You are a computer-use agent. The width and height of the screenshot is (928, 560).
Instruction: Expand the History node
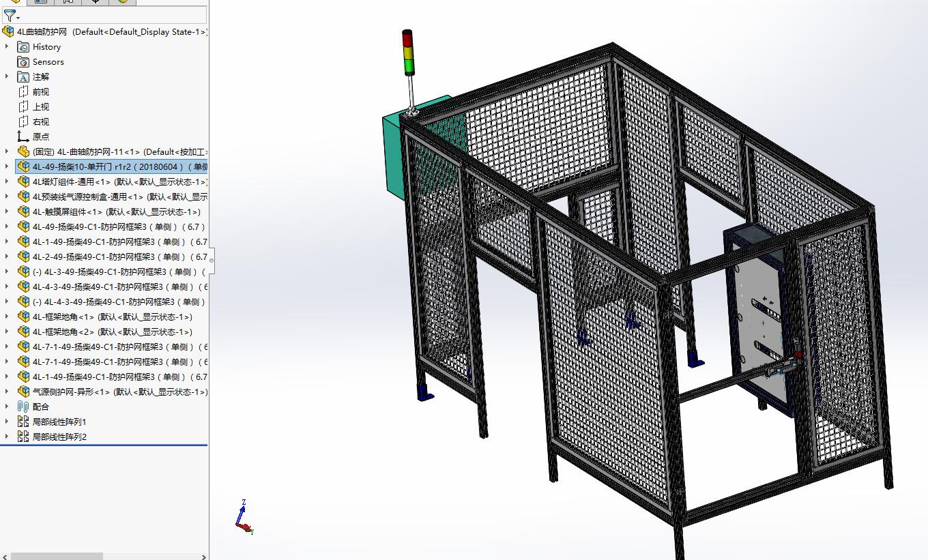[7, 47]
